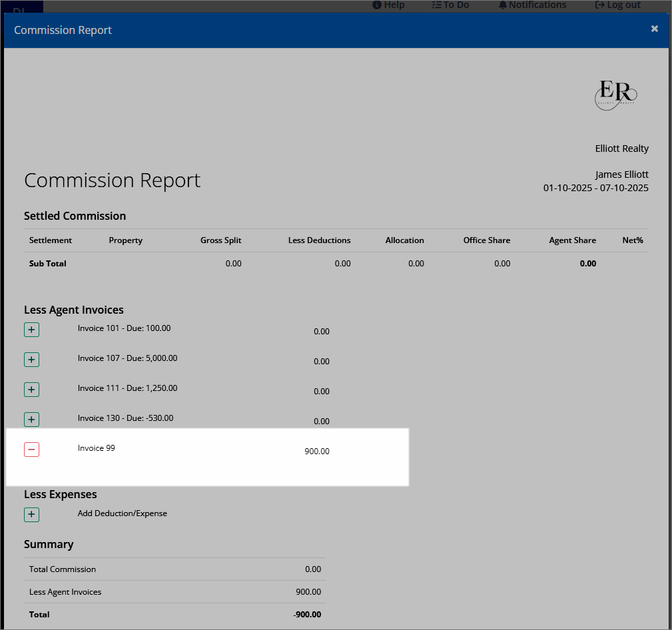Click the Settlement column header

point(51,240)
